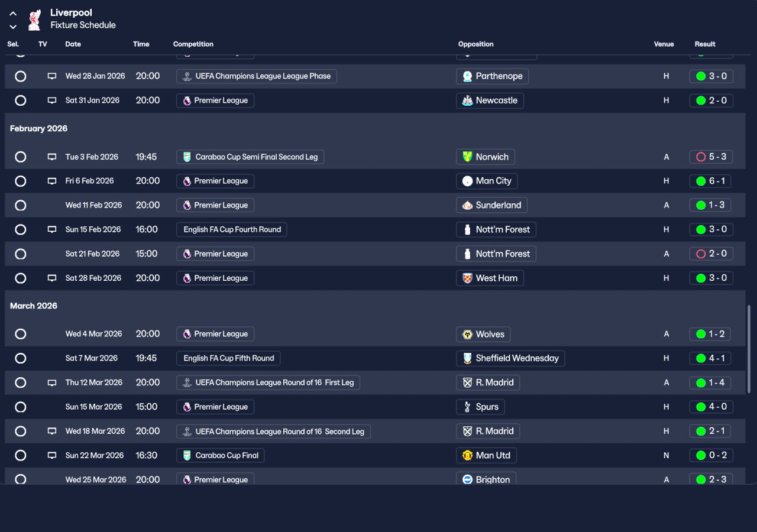Click the TV icon in the Round of 16 Second Leg row
The width and height of the screenshot is (757, 532).
click(x=52, y=431)
